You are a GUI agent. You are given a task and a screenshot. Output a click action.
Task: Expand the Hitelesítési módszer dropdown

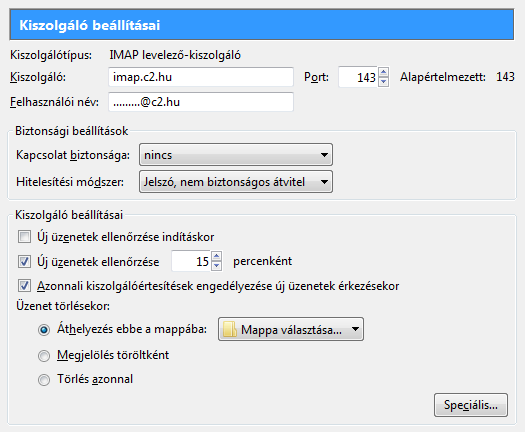point(236,182)
